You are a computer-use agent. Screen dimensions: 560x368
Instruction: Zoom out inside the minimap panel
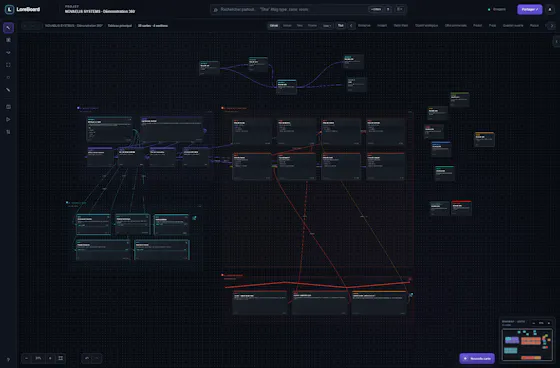pos(534,323)
